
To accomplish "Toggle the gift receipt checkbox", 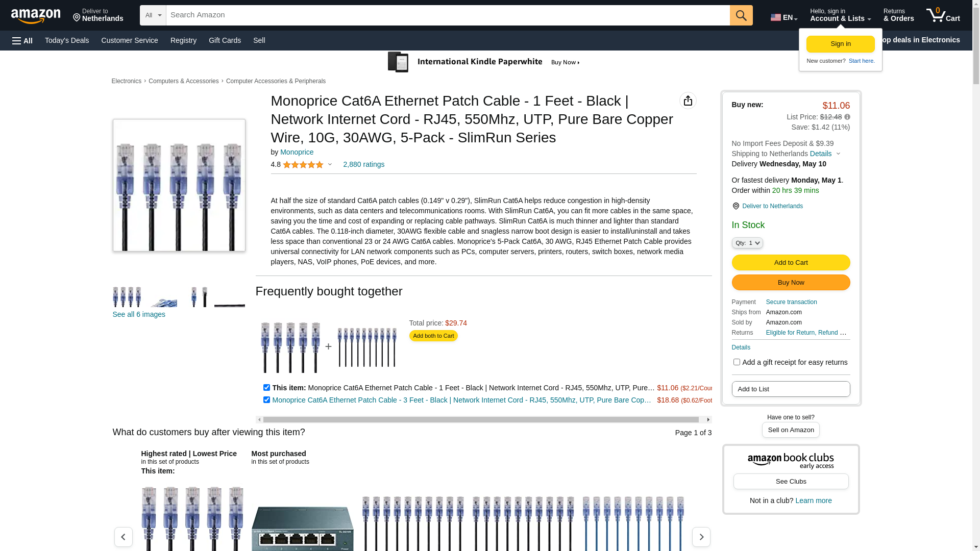I will tap(737, 362).
